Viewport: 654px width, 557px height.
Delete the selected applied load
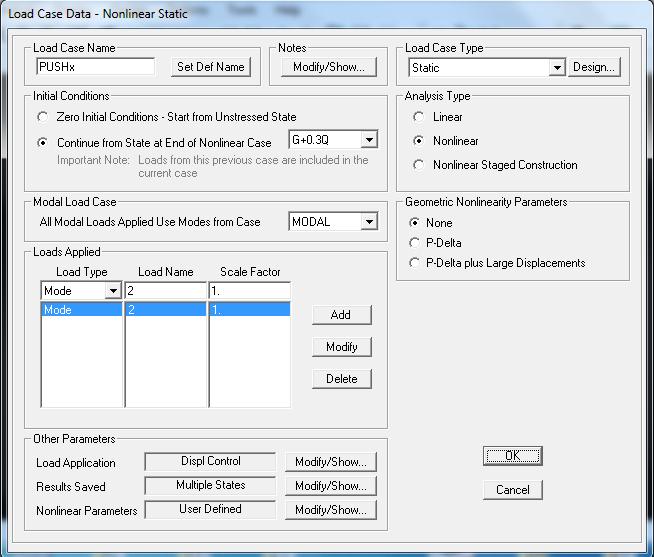click(341, 379)
